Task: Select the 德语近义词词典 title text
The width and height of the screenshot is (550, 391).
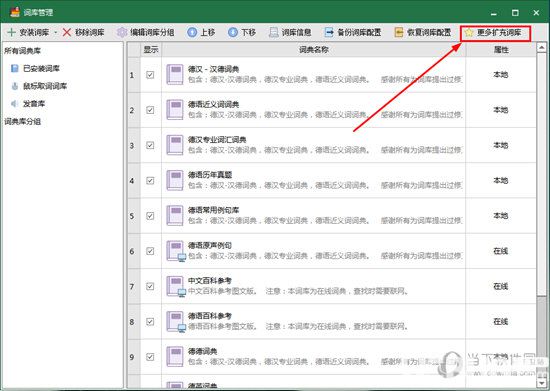Action: coord(213,105)
